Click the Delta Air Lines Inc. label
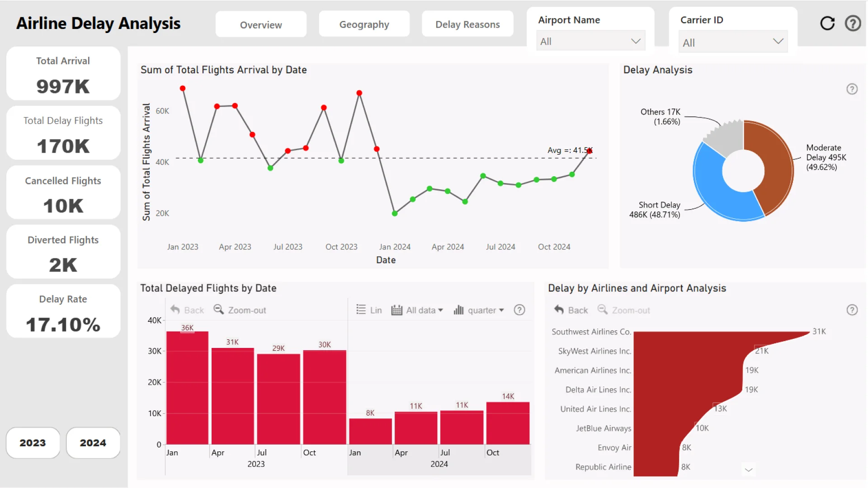Screen dimensions: 868x488 pos(598,389)
